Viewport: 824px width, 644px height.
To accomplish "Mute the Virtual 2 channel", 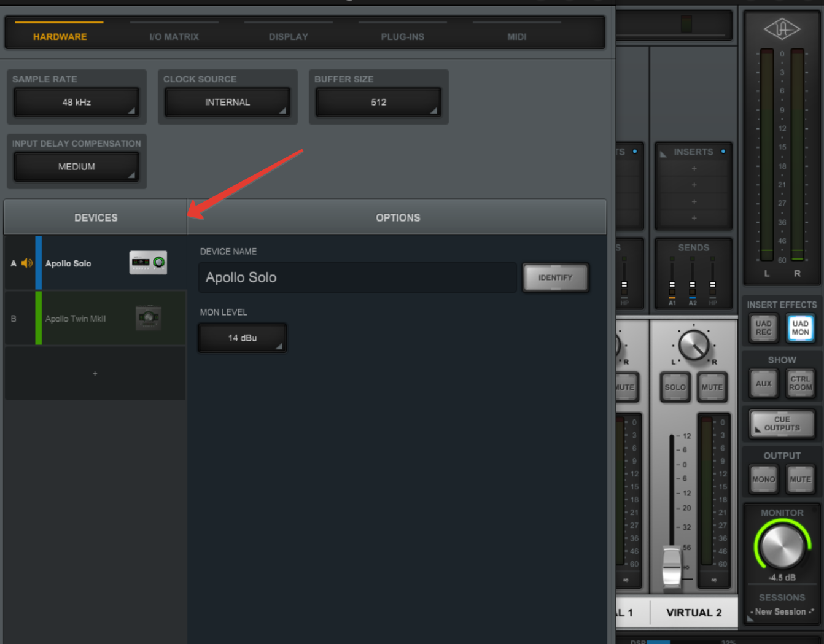I will [x=712, y=387].
